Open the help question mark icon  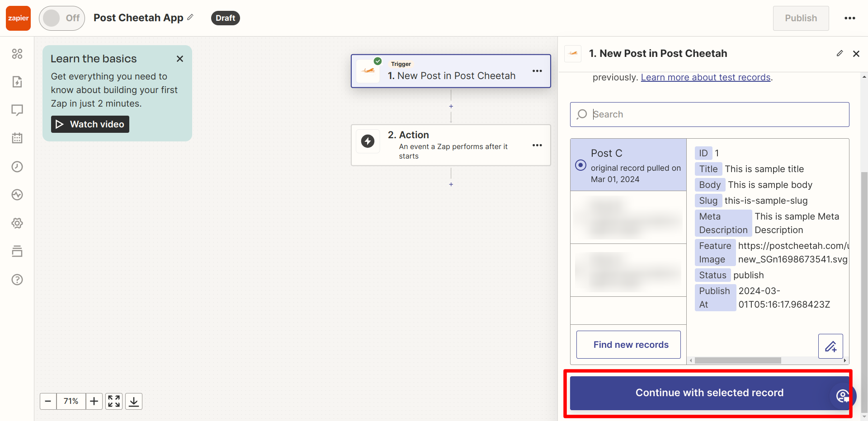tap(17, 280)
